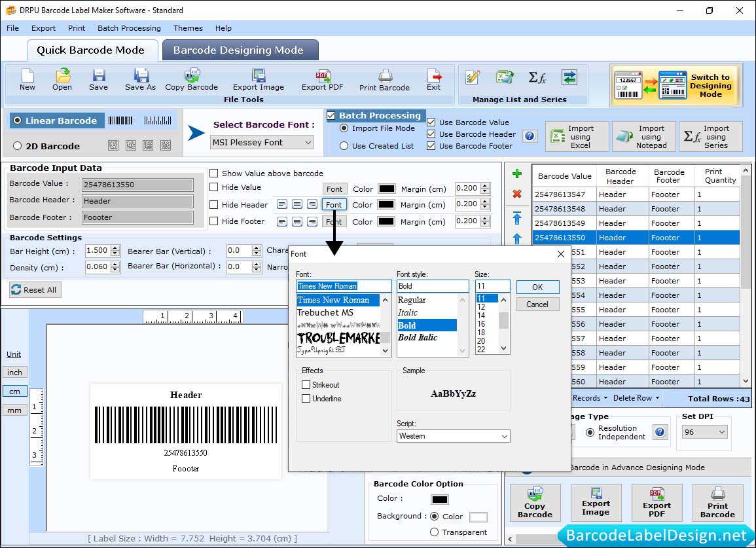The width and height of the screenshot is (756, 548).
Task: Click the bottom Export PDF button
Action: 657,503
